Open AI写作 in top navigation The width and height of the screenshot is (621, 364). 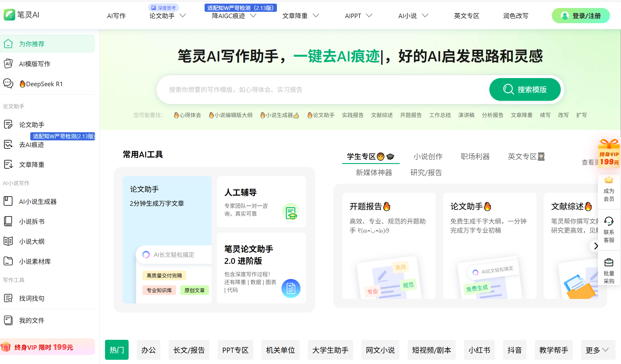click(117, 16)
